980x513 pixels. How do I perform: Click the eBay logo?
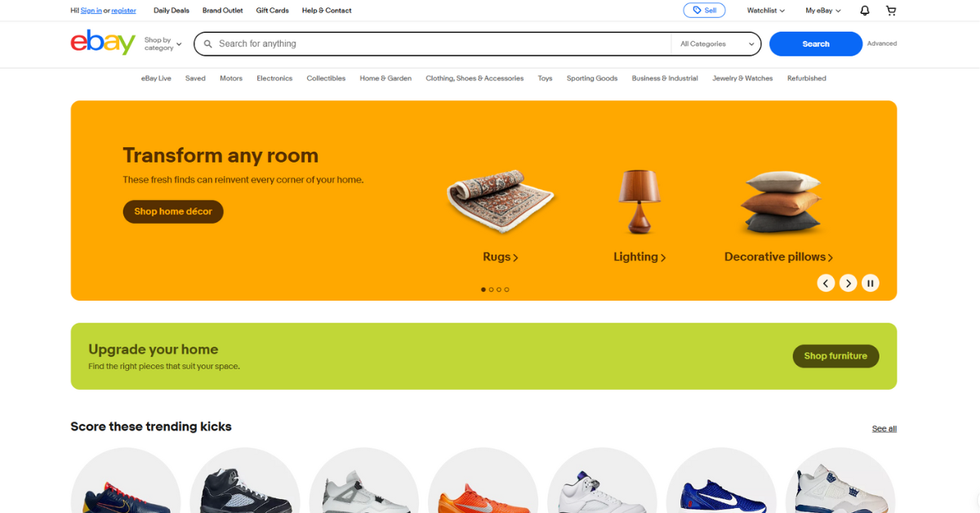103,42
